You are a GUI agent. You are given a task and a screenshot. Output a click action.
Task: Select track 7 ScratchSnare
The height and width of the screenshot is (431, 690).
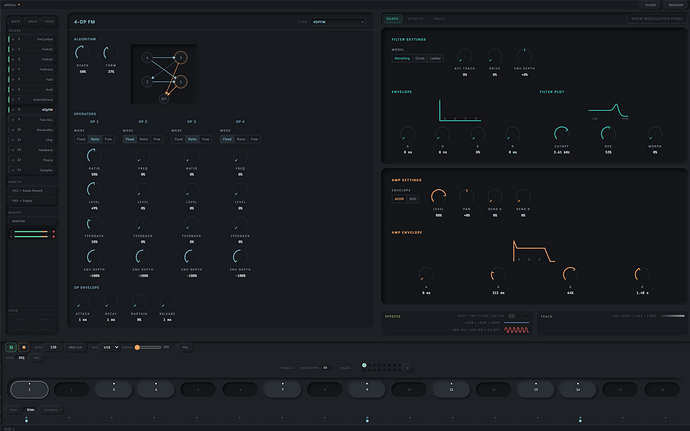pos(32,99)
